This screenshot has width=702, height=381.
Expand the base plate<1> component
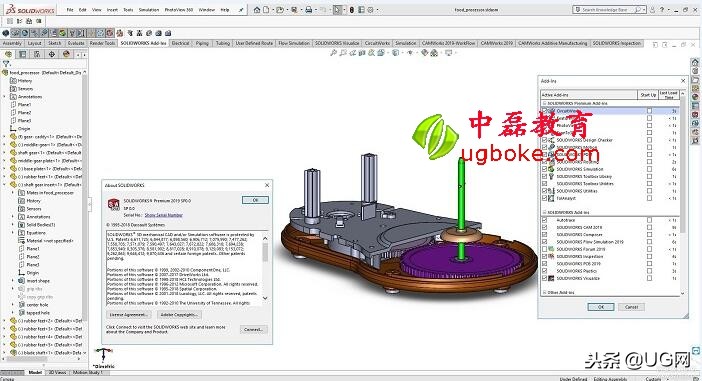(x=4, y=169)
